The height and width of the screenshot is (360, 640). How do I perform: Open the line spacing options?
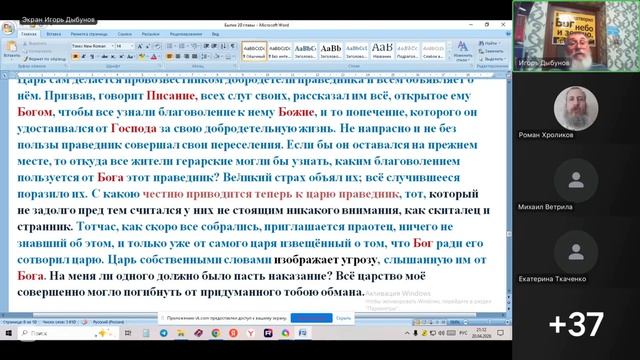[206, 56]
